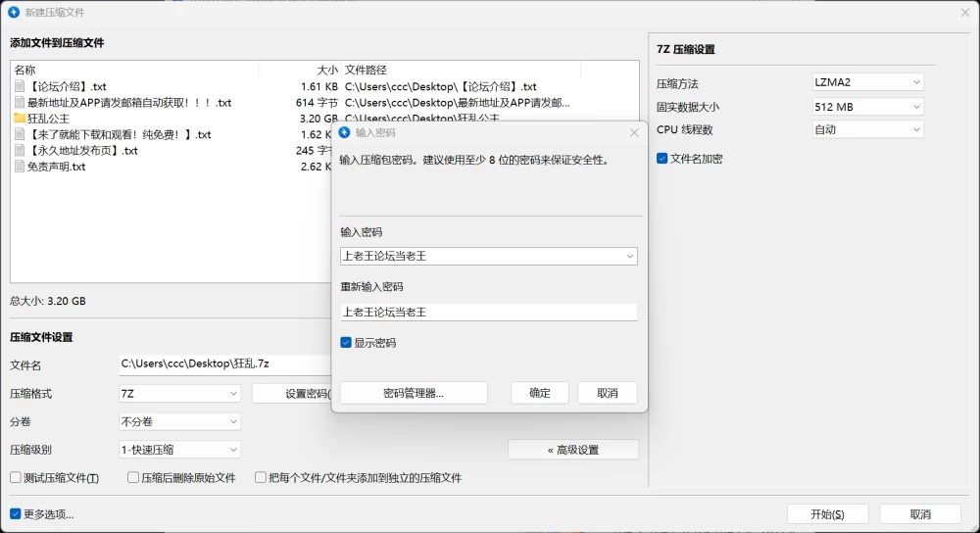This screenshot has height=533, width=980.
Task: Click the file icon of 【论坛介绍】.txt
Action: (x=20, y=86)
